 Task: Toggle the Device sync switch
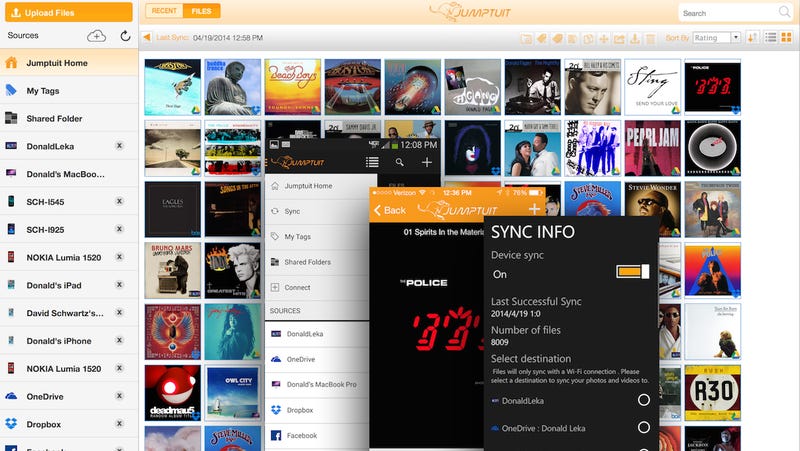click(633, 271)
